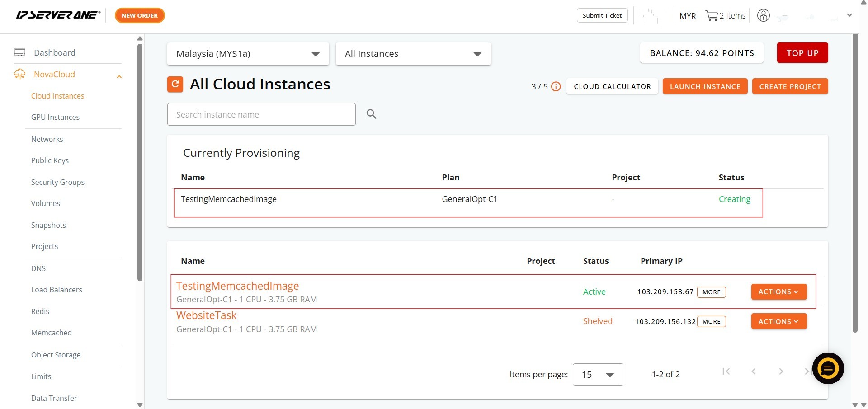This screenshot has width=868, height=409.
Task: Open the shopping cart with 2 items
Action: pos(725,16)
